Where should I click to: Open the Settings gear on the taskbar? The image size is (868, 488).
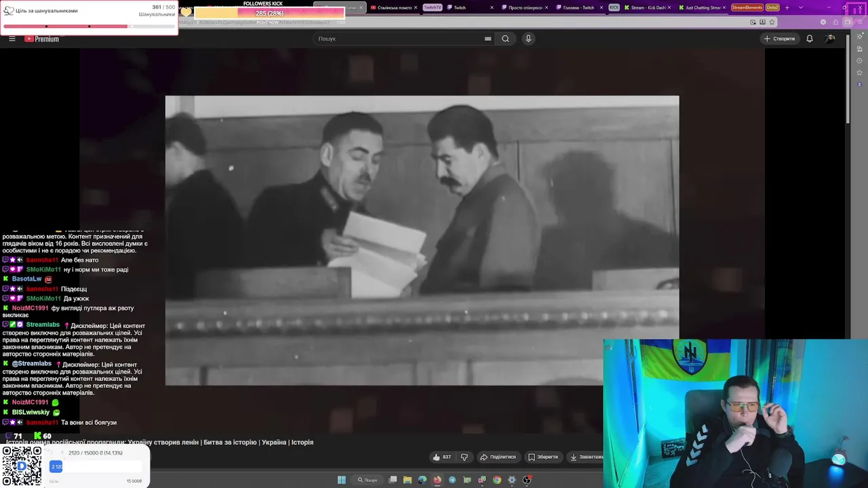pos(512,480)
